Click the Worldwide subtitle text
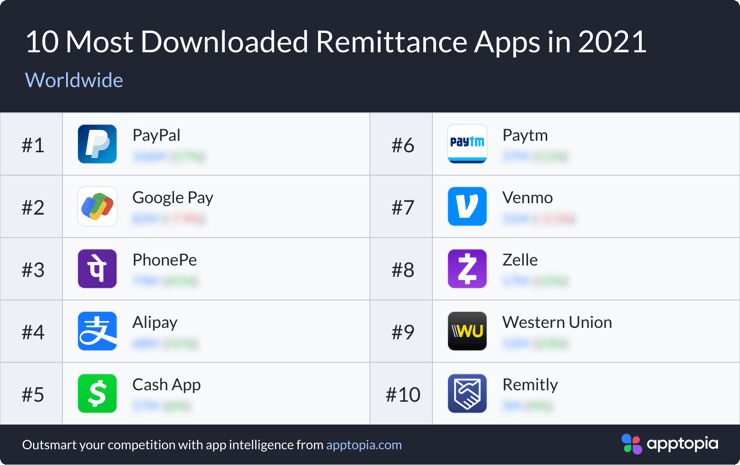This screenshot has height=465, width=740. pos(74,80)
